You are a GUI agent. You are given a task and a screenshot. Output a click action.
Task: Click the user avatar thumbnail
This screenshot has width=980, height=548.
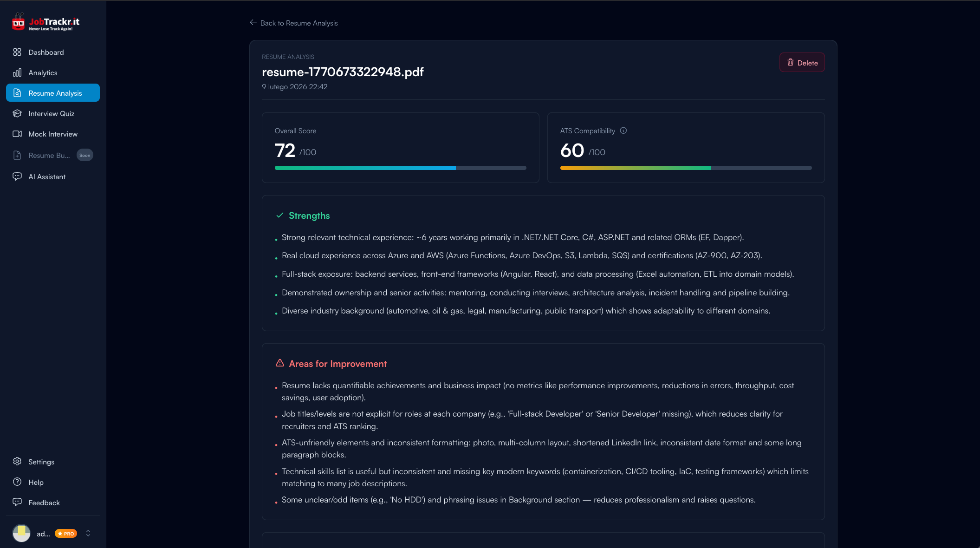(x=21, y=533)
